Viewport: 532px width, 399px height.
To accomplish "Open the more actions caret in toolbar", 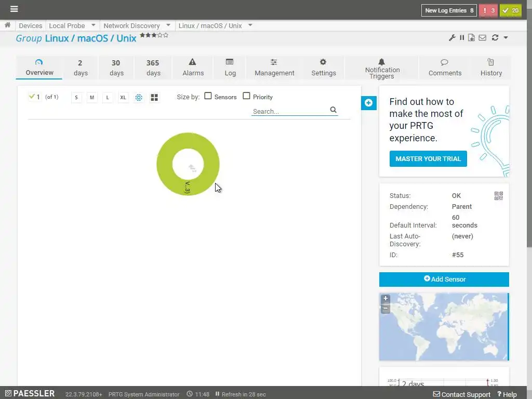I will click(x=506, y=37).
